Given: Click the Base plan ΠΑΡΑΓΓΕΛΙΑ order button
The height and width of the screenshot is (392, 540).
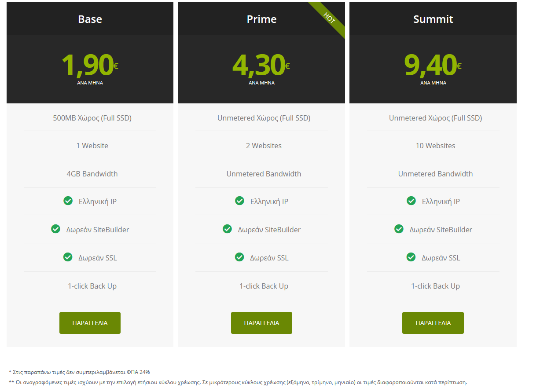Looking at the screenshot, I should 90,323.
